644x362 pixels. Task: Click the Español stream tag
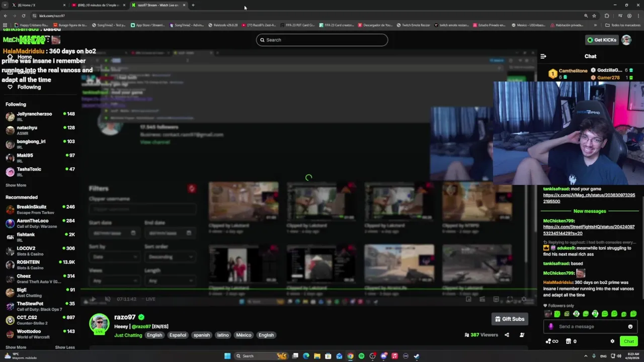(x=178, y=335)
